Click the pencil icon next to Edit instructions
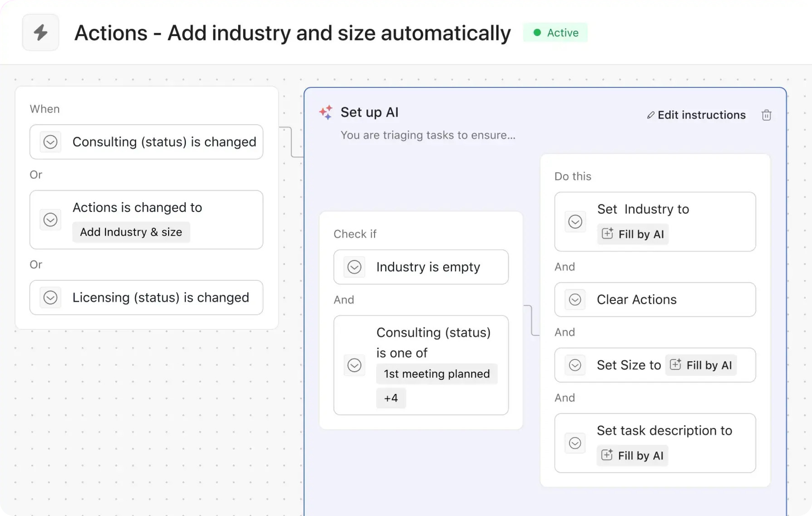 coord(651,115)
